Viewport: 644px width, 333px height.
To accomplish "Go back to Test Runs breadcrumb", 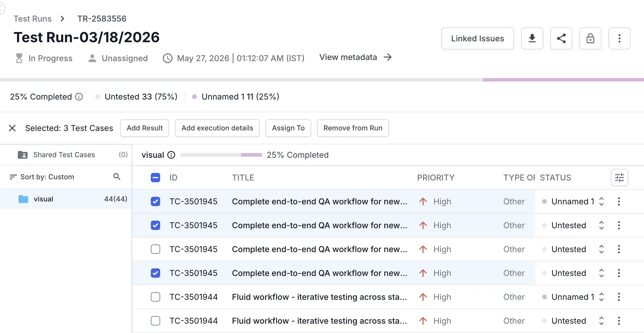I will tap(33, 19).
